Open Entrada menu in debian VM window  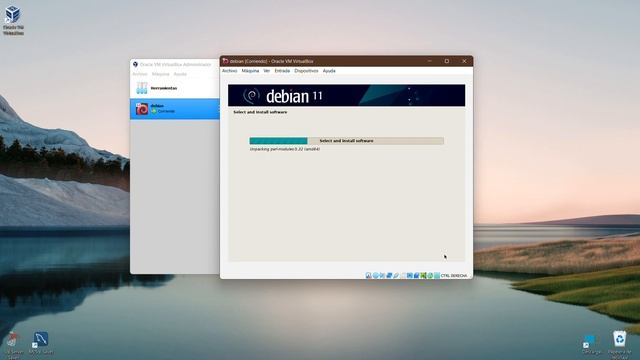282,71
